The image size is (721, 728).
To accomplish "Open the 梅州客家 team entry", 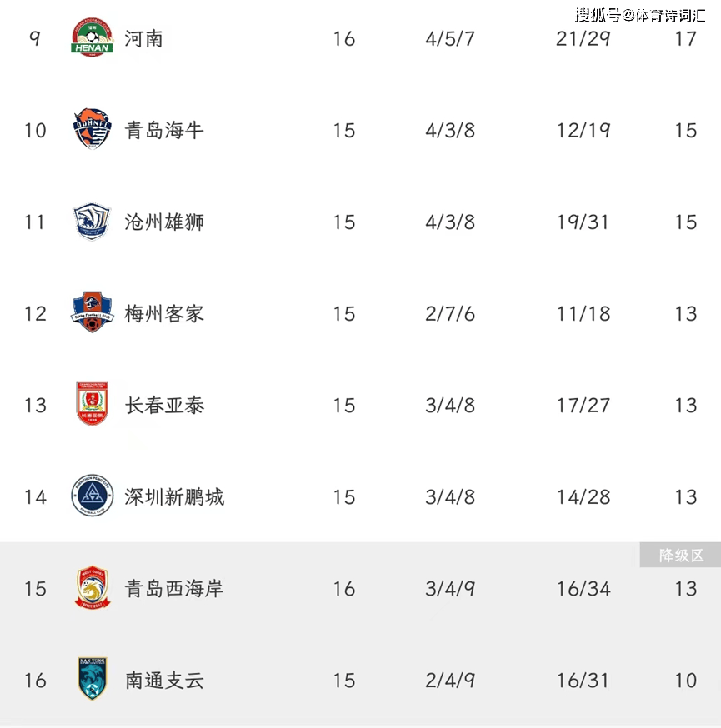I will 164,314.
